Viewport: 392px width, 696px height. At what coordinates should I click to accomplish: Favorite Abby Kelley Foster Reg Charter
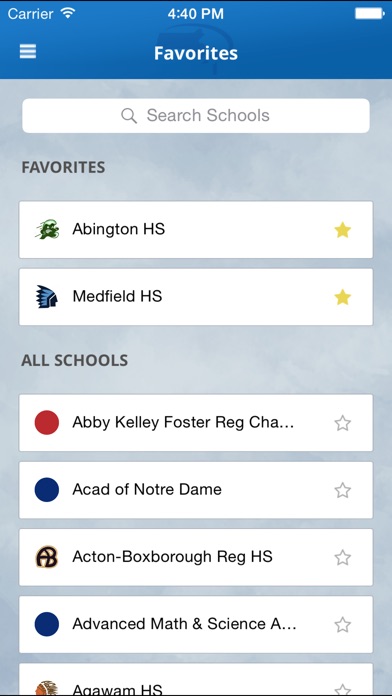click(342, 423)
